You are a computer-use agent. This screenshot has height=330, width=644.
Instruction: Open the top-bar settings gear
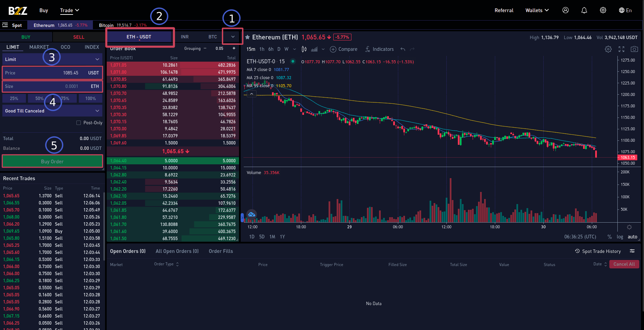coord(603,10)
